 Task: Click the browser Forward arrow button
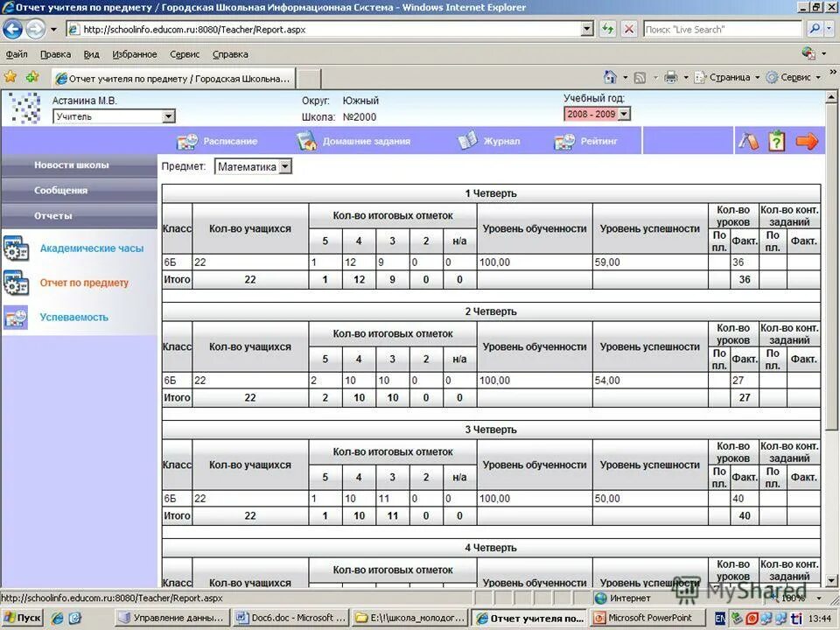coord(35,29)
